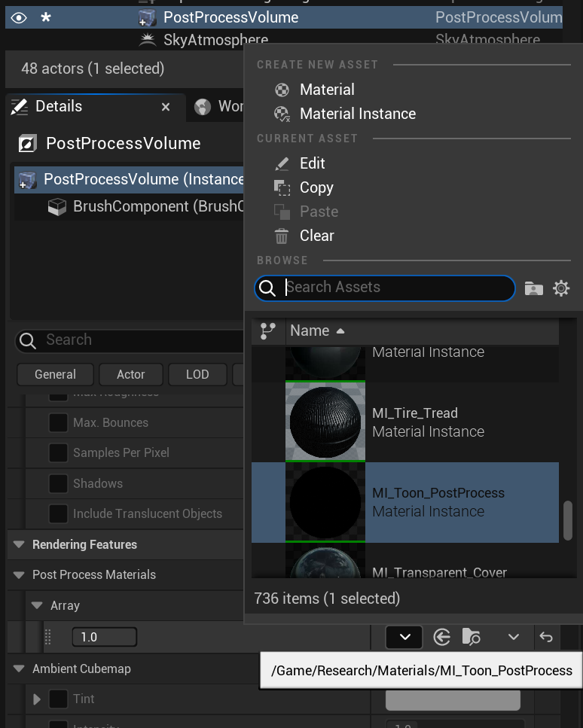Select the MI_Tire_Tread asset name
Viewport: 583px width, 728px height.
coord(415,413)
